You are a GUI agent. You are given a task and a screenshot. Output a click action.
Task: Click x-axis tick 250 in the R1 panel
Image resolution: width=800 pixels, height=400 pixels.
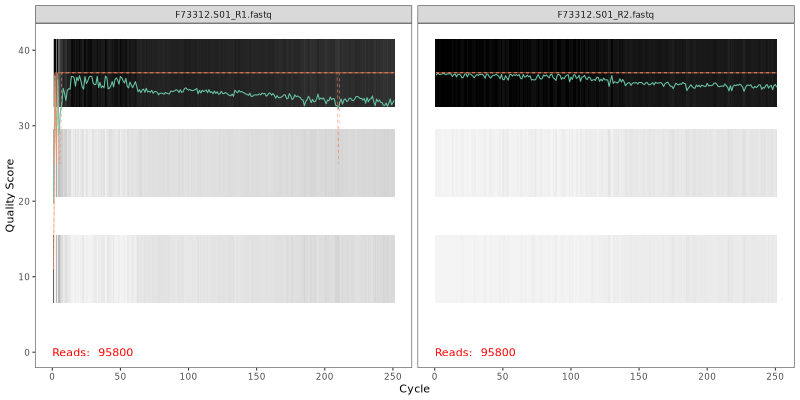pyautogui.click(x=393, y=376)
